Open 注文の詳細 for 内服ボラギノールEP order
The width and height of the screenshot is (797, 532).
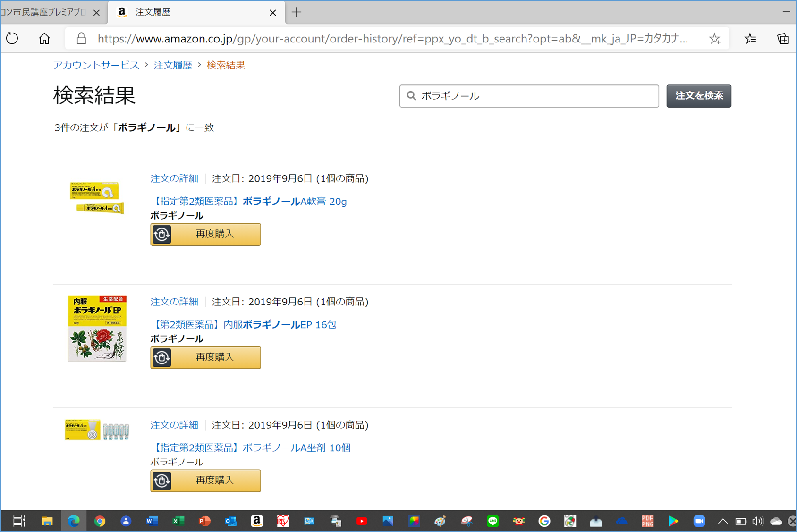[x=174, y=302]
